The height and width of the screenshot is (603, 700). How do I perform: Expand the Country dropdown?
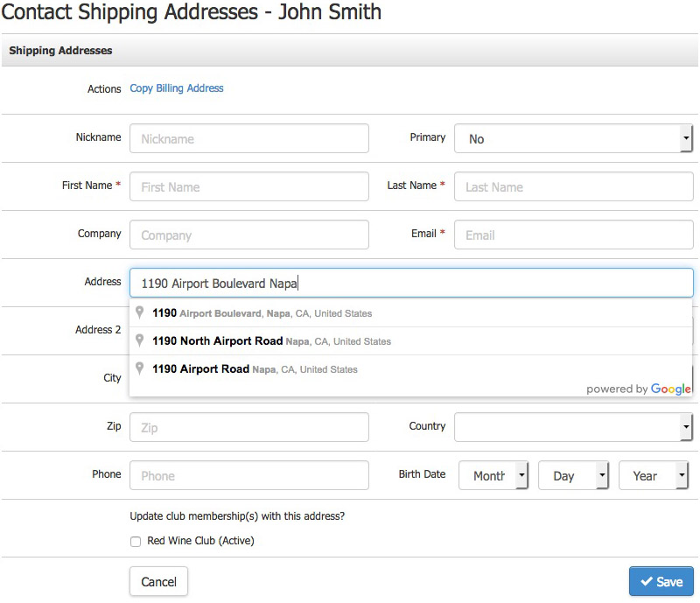pos(573,427)
